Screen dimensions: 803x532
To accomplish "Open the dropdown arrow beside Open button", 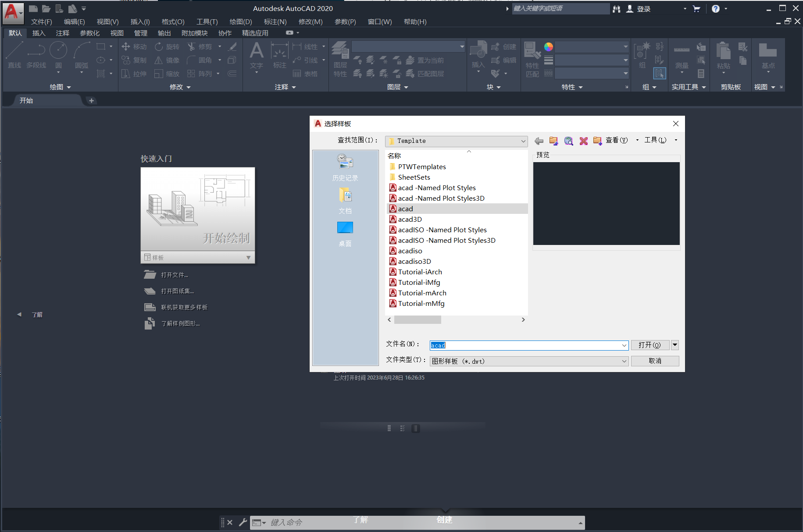I will pyautogui.click(x=675, y=345).
